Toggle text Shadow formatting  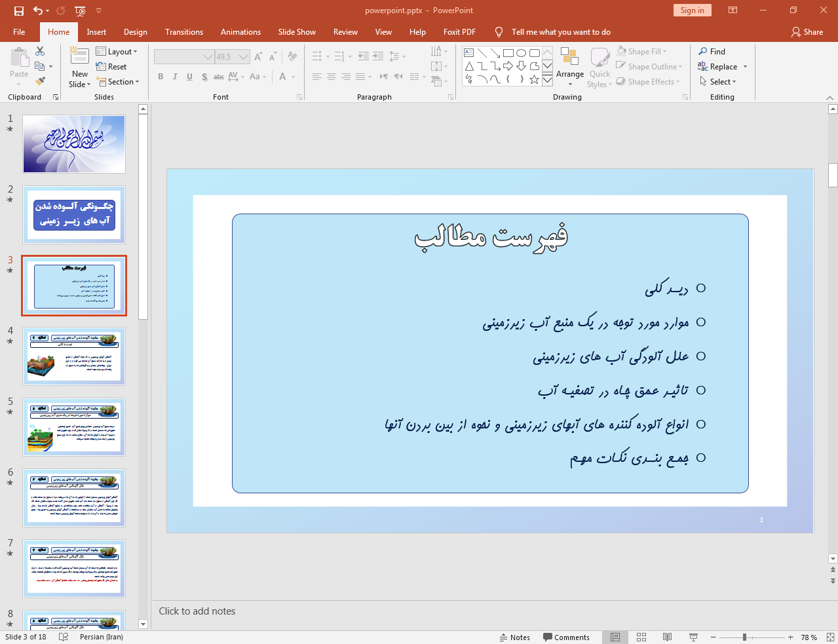204,77
